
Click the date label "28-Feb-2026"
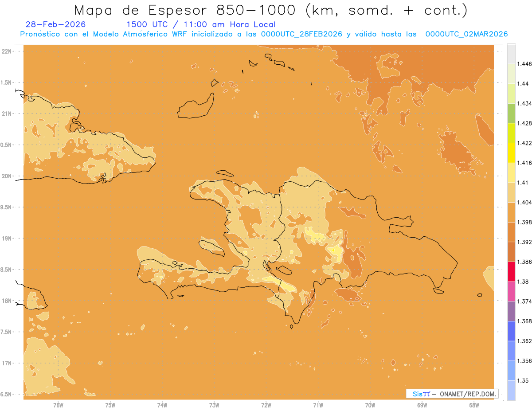pos(56,24)
